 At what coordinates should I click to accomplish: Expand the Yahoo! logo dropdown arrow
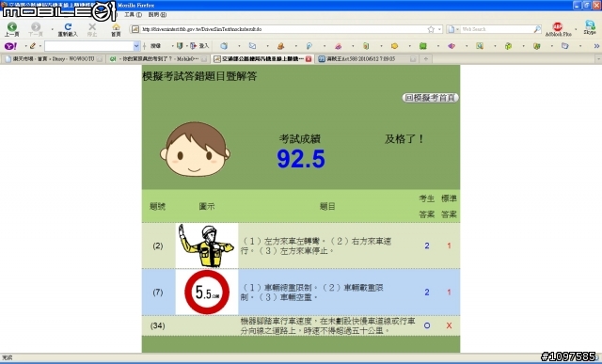click(x=25, y=46)
